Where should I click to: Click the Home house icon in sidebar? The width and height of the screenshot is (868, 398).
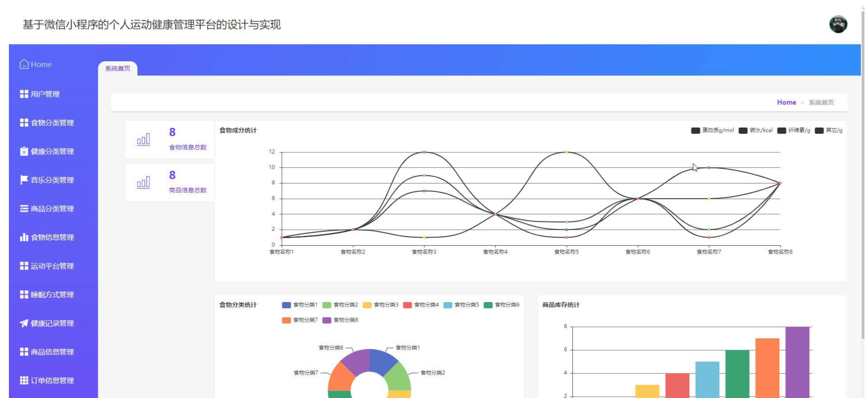[24, 64]
